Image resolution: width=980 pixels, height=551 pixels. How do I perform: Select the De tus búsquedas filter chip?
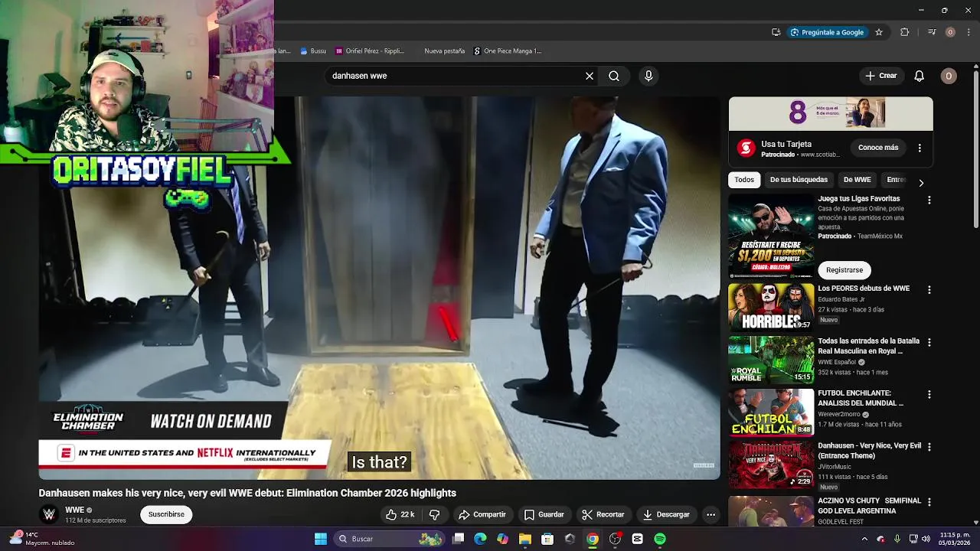(x=799, y=180)
